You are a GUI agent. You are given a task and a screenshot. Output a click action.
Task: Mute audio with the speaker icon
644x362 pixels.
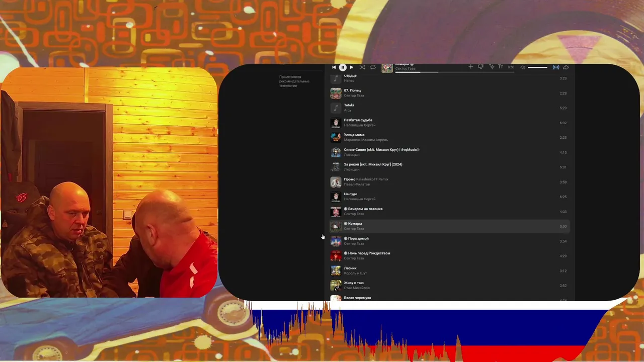[x=523, y=67]
